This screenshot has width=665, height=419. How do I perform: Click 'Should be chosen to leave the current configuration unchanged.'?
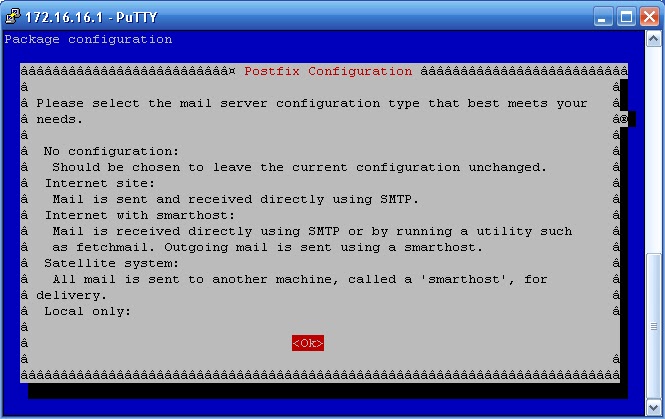(x=299, y=168)
